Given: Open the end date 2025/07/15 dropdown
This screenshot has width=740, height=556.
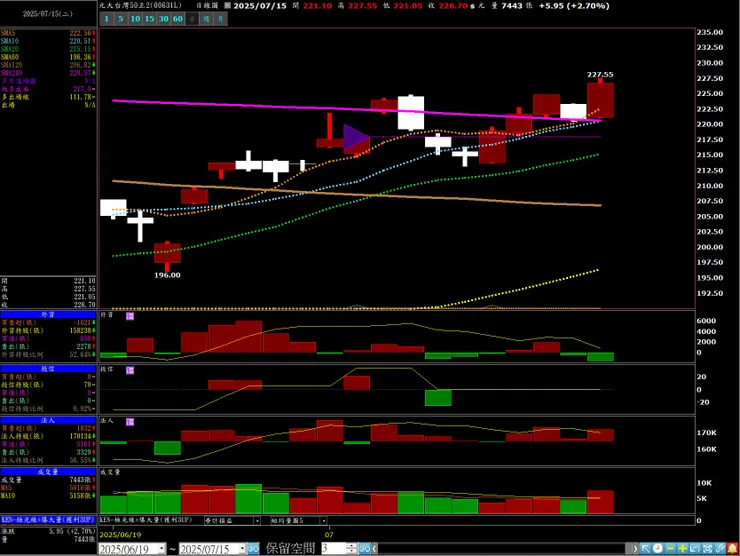Looking at the screenshot, I should 242,549.
